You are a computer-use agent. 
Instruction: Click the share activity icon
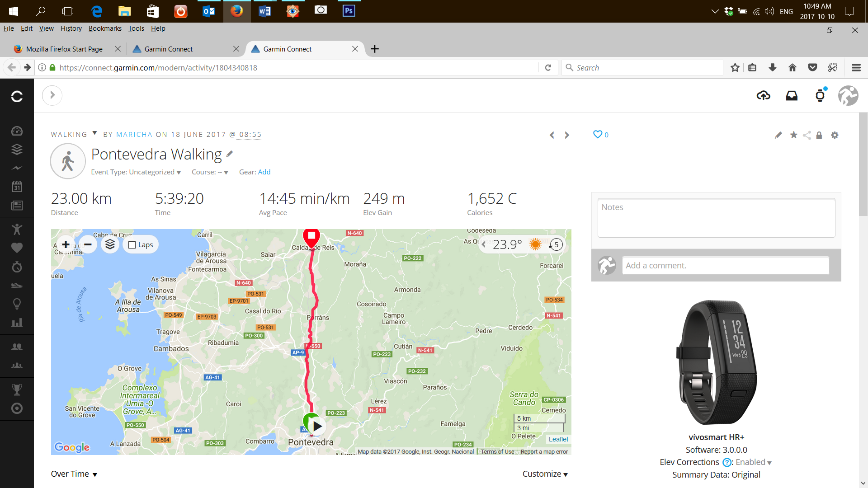[807, 135]
